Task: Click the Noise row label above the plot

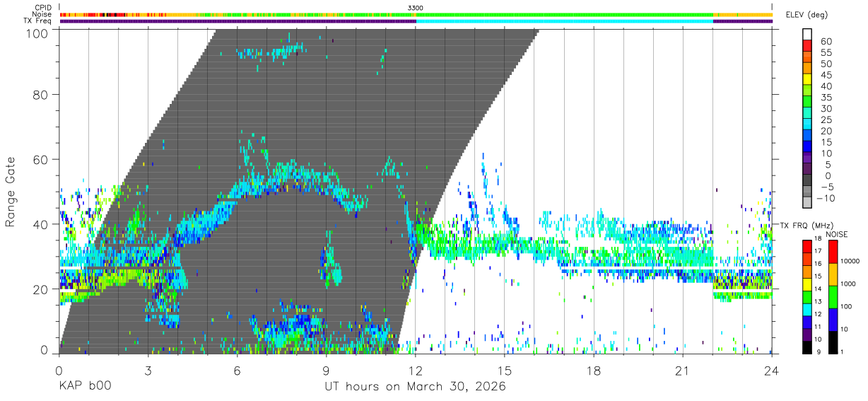Action: coord(42,14)
